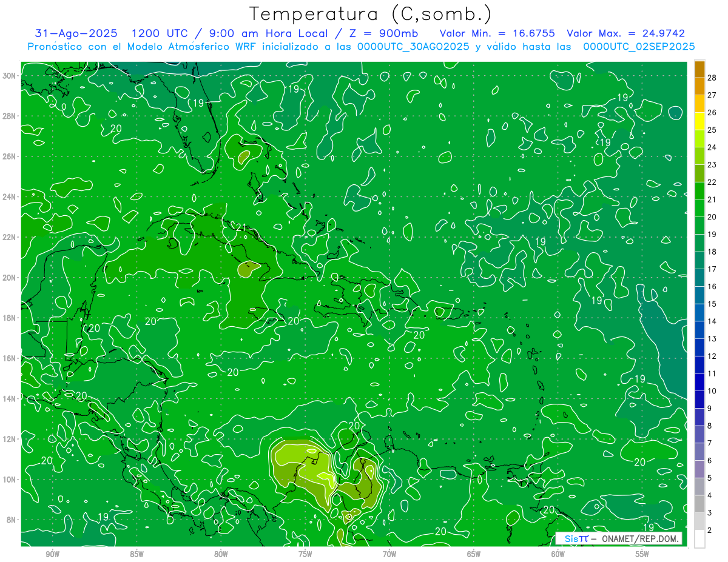Click the legend value "2"
This screenshot has height=562, width=728.
pyautogui.click(x=710, y=530)
